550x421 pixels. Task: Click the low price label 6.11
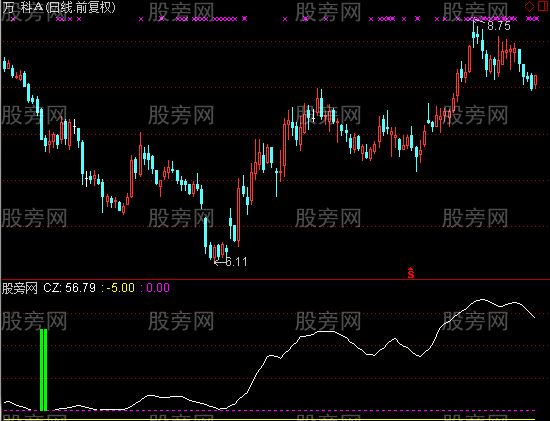236,262
